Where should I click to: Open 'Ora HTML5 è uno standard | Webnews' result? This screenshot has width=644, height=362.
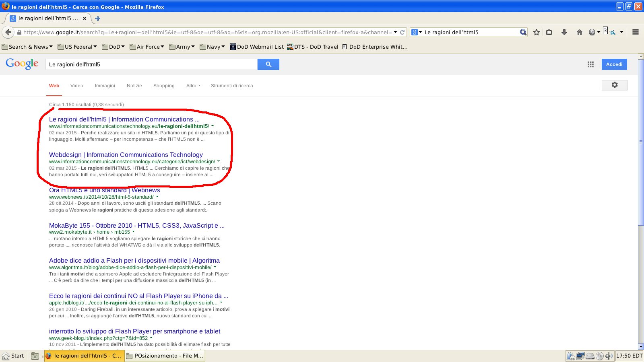coord(105,190)
